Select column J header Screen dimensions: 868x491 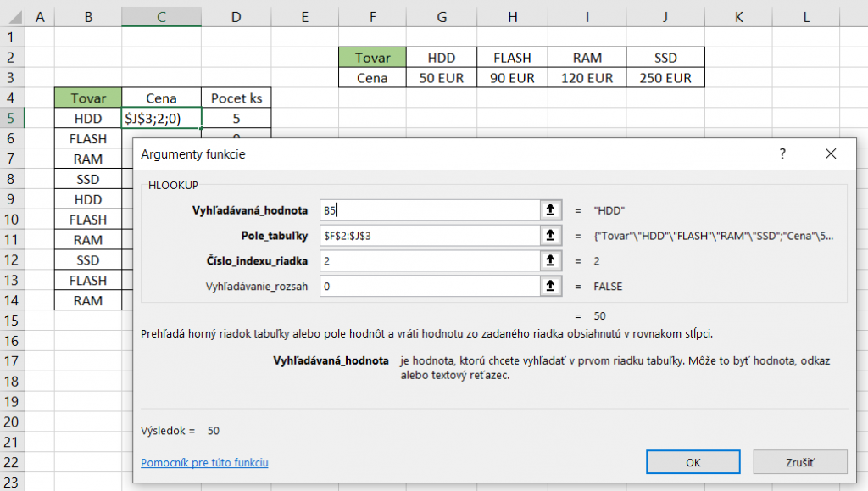tap(665, 17)
